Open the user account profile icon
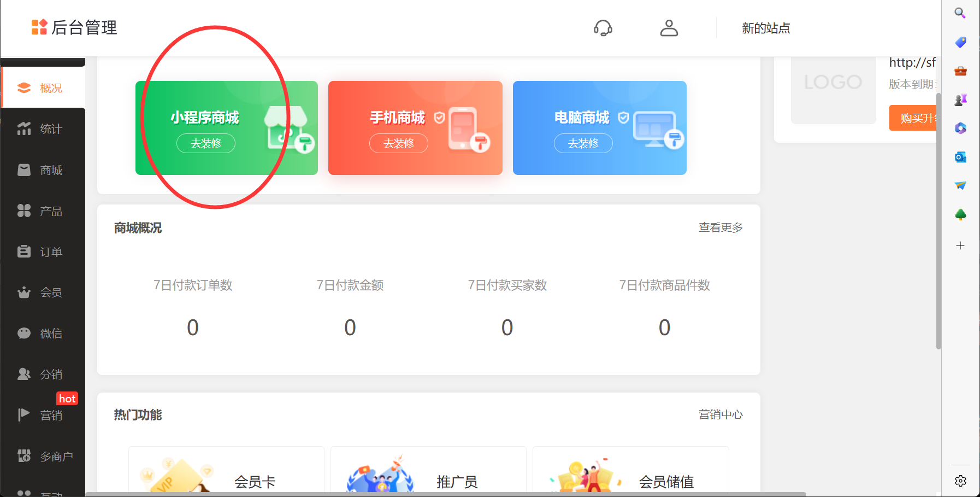This screenshot has height=497, width=980. pos(669,28)
